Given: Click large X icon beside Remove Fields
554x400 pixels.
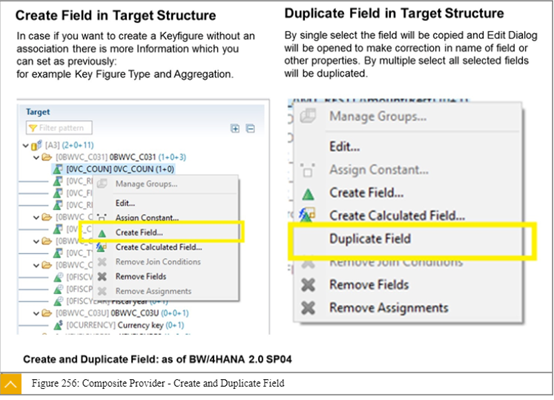Looking at the screenshot, I should [x=308, y=285].
